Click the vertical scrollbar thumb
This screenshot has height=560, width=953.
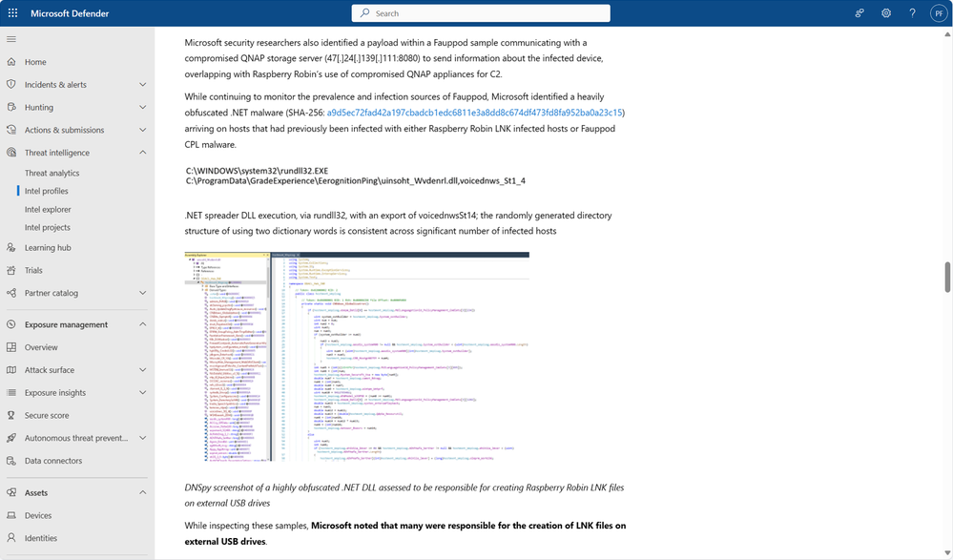947,278
